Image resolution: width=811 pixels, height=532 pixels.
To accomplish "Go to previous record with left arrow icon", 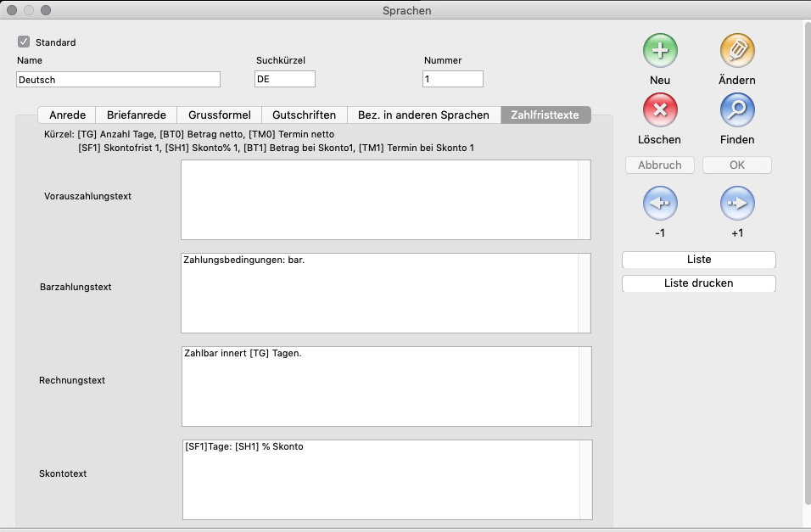I will click(660, 204).
